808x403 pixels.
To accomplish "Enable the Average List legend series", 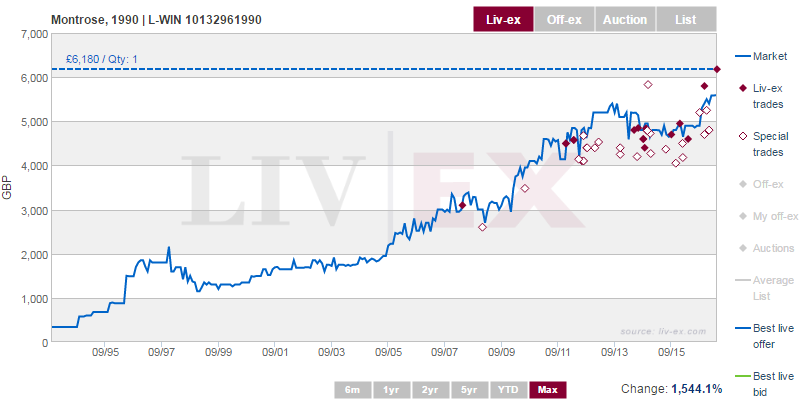I will [763, 288].
